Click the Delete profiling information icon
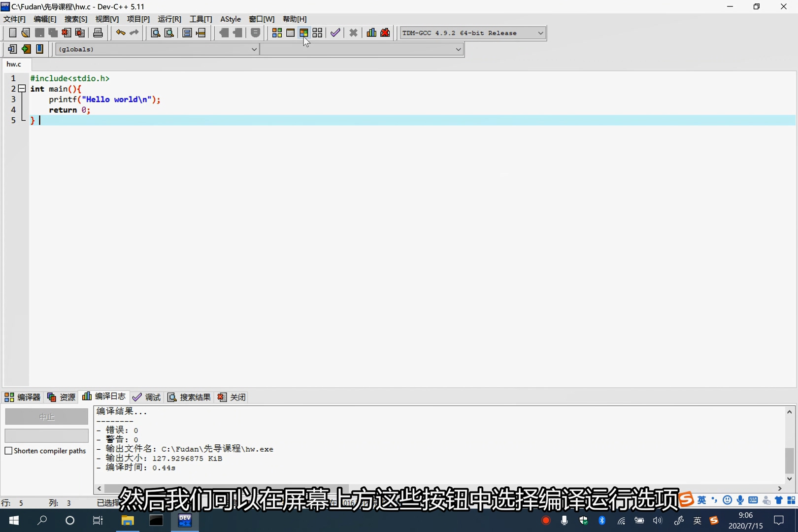This screenshot has height=532, width=798. tap(385, 33)
